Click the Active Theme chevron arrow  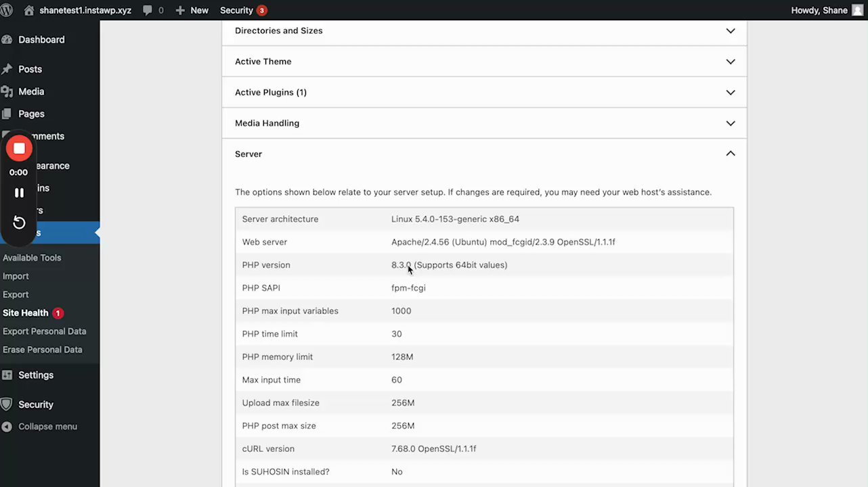coord(731,62)
